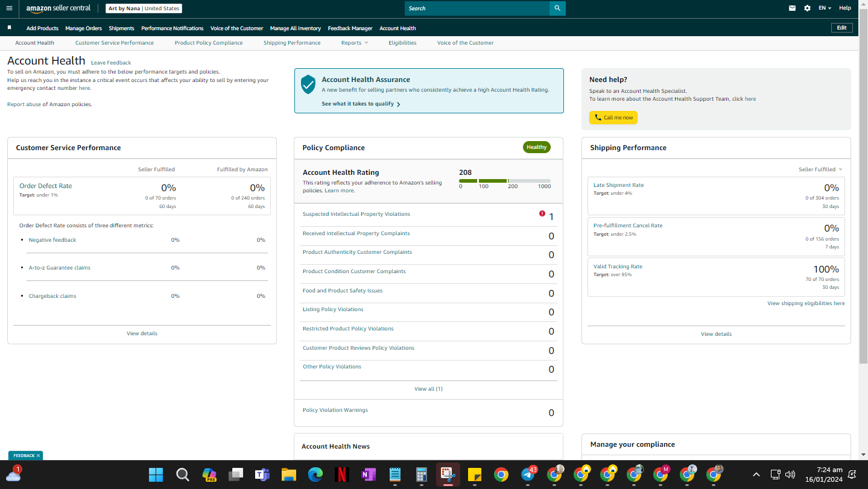Open A-to-z Guarantee claims link

pyautogui.click(x=60, y=268)
